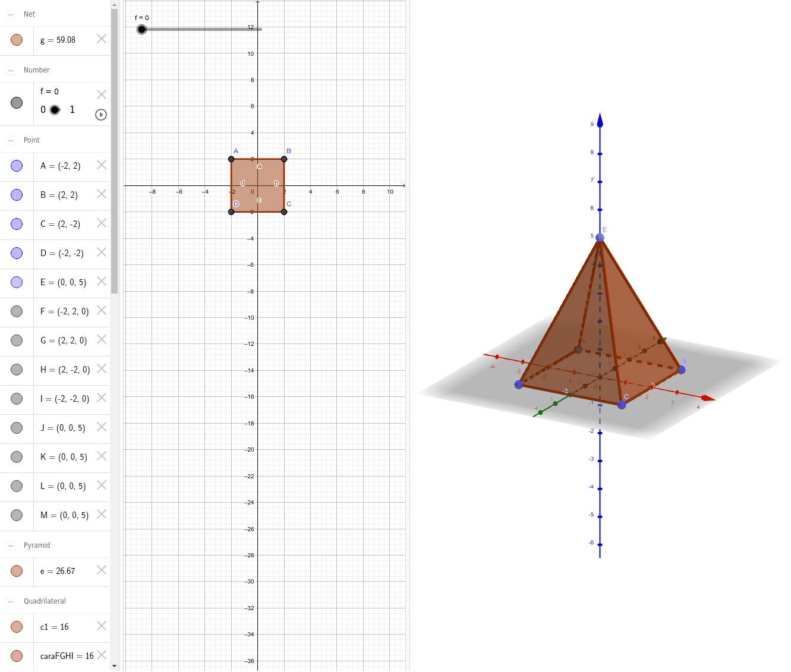Select the caraFGHI = 16 entry
This screenshot has height=672, width=791.
67,656
